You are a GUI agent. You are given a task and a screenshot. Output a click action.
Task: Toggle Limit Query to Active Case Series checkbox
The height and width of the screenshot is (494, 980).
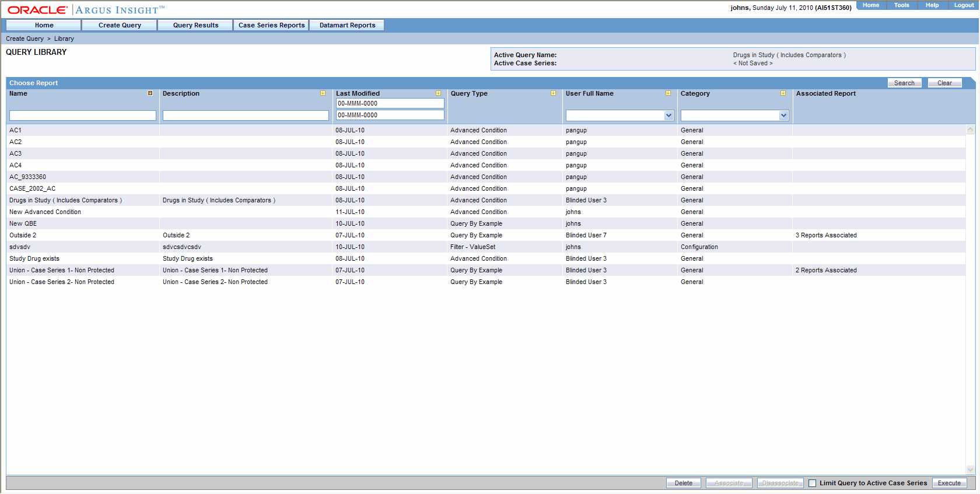[x=812, y=483]
